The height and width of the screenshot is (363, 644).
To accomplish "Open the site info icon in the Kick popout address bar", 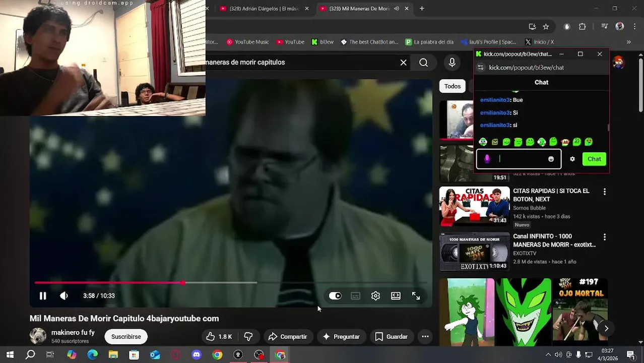I will (481, 68).
